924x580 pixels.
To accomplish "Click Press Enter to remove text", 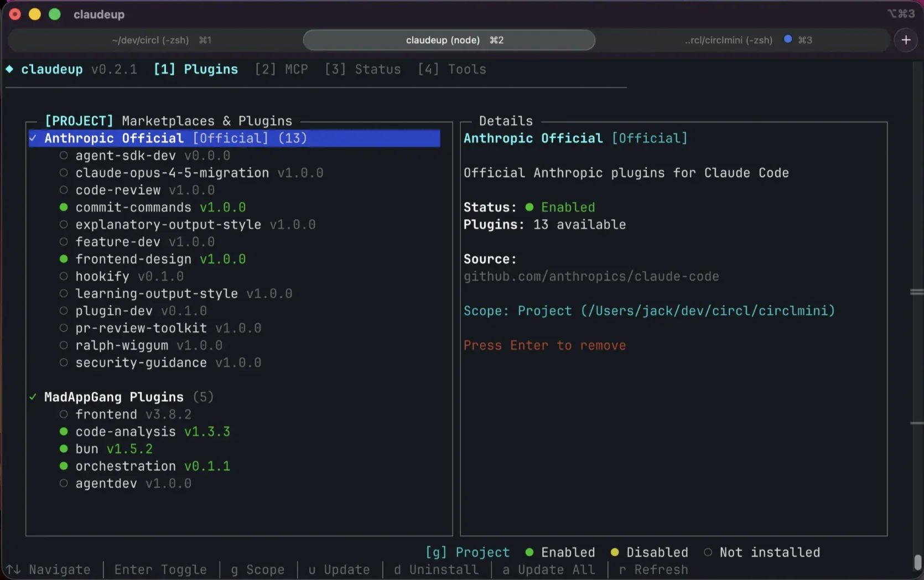I will click(545, 345).
